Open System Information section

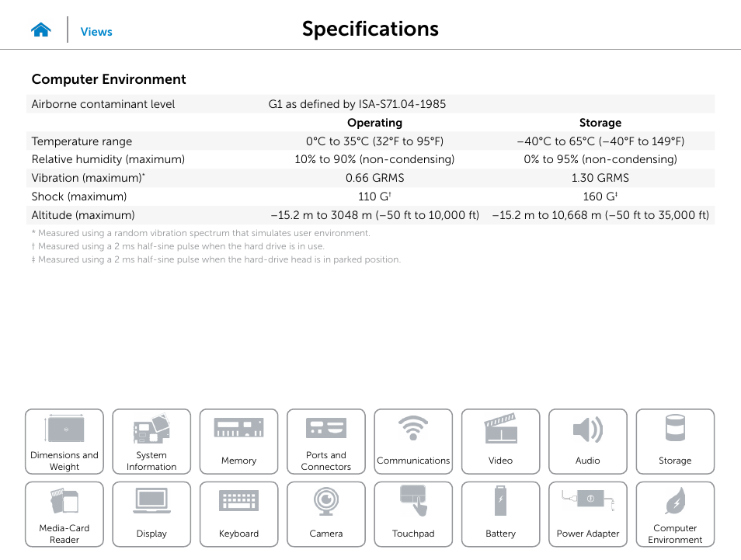[x=151, y=441]
